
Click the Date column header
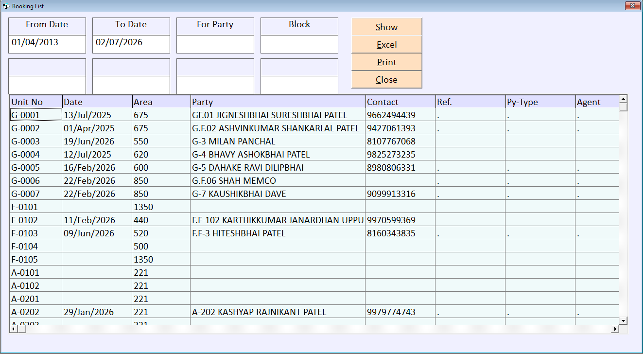pyautogui.click(x=97, y=102)
